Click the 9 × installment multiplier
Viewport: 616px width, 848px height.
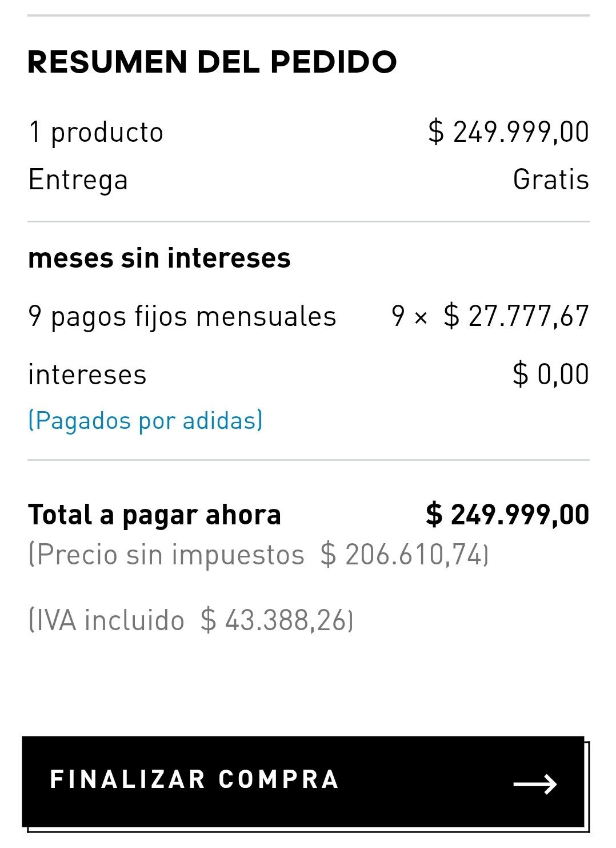tap(410, 316)
